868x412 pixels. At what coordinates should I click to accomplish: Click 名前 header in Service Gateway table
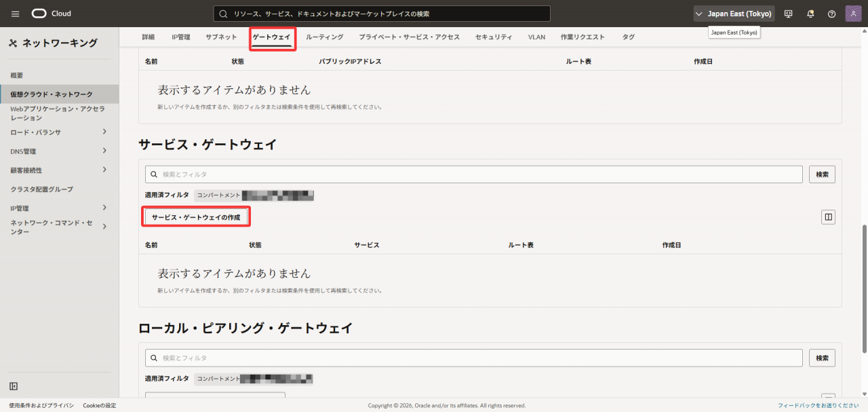coord(151,245)
